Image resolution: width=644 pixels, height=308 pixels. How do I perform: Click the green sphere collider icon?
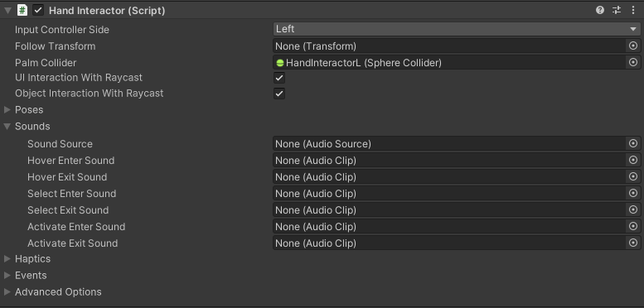pos(280,63)
